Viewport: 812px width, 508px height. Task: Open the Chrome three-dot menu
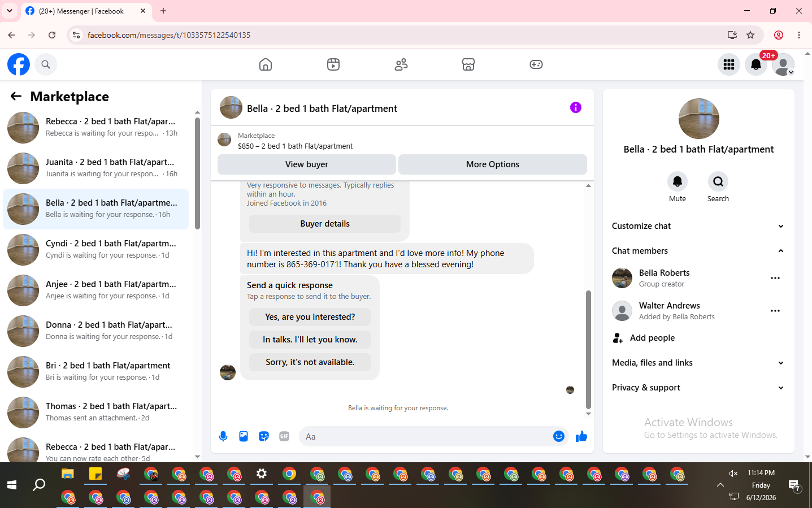799,35
